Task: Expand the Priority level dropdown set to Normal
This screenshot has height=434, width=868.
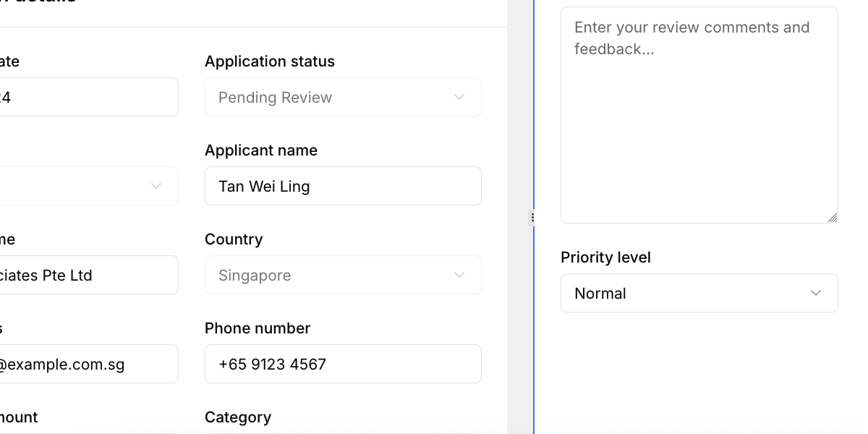Action: (699, 293)
